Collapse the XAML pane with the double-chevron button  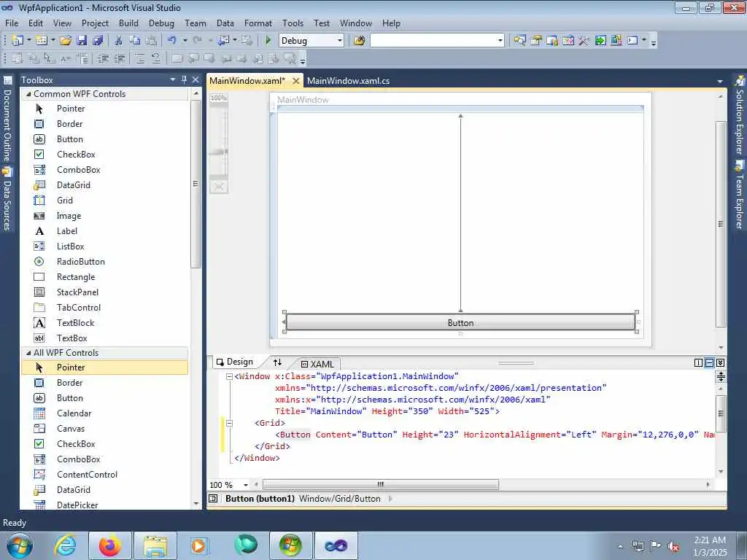click(720, 363)
